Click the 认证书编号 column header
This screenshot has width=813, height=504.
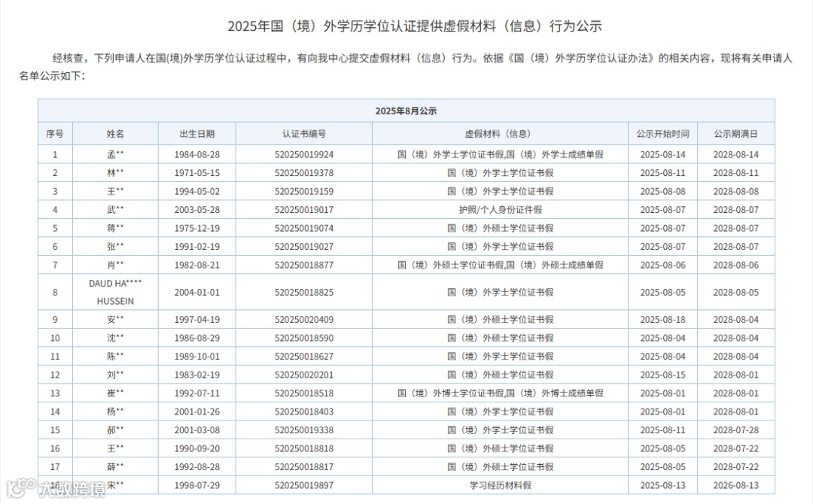(x=304, y=134)
